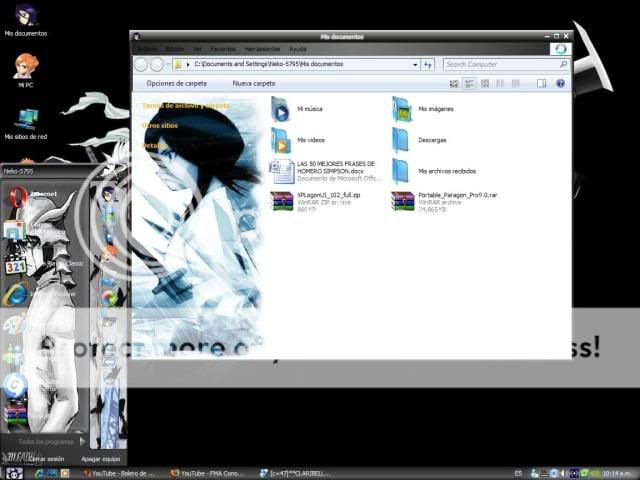Open the Mis vídeos folder

(x=298, y=140)
